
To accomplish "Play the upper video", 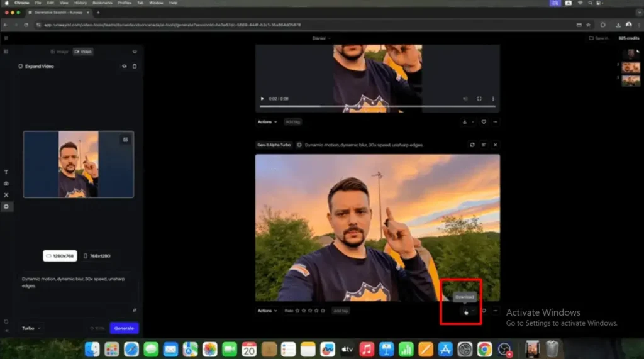I will 262,99.
